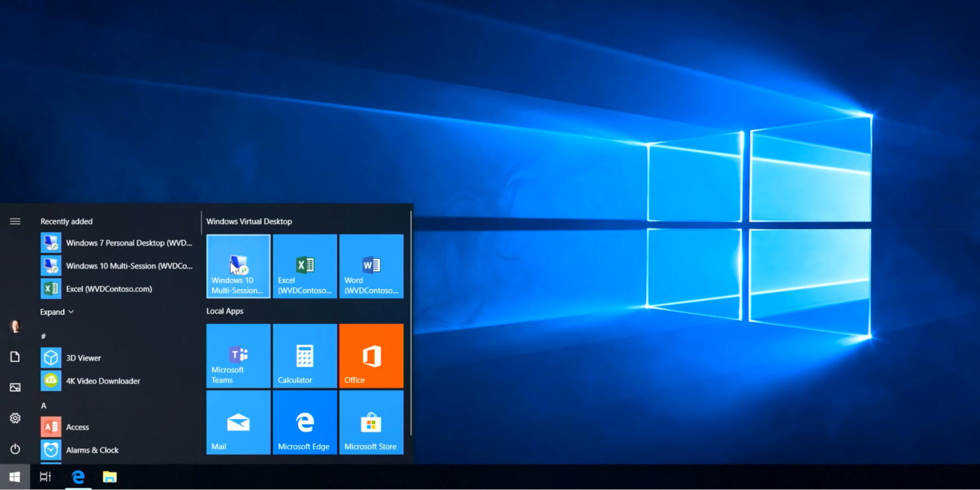Open Alarms & Clock from the app list
The image size is (980, 490).
(92, 449)
